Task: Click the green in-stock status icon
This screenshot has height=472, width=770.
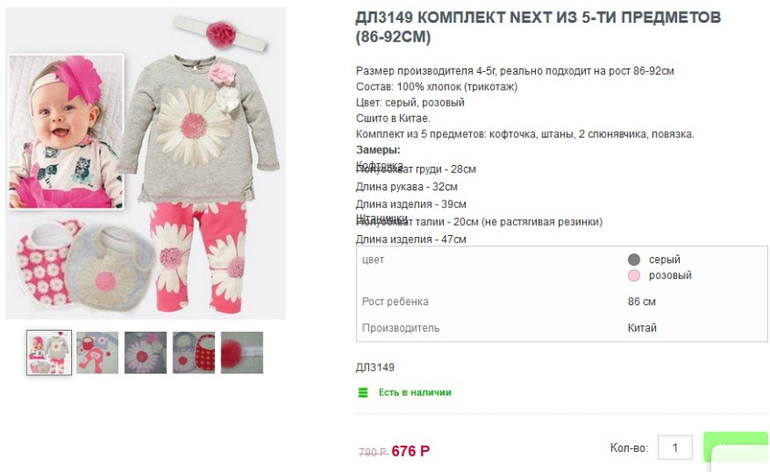Action: [363, 392]
